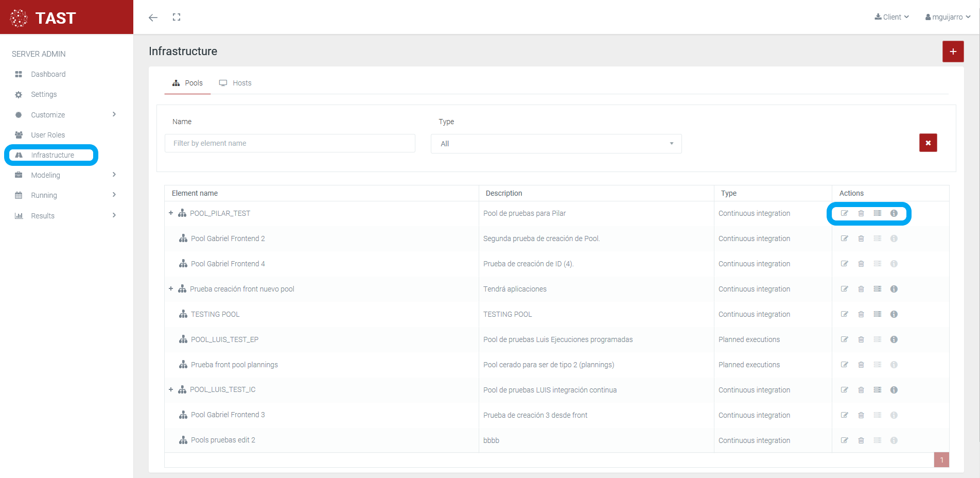Screen dimensions: 980x478
Task: Switch to the Hosts tab
Action: [x=236, y=83]
